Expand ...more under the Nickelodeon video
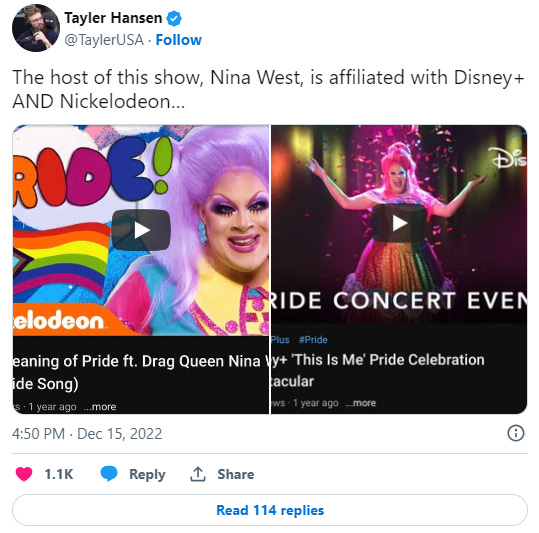This screenshot has height=533, width=539. pos(100,407)
